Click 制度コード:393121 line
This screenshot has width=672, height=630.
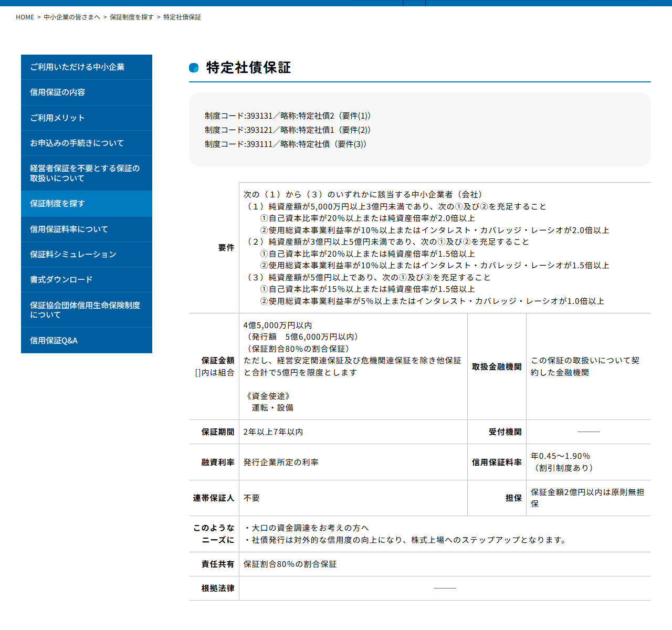tap(288, 130)
